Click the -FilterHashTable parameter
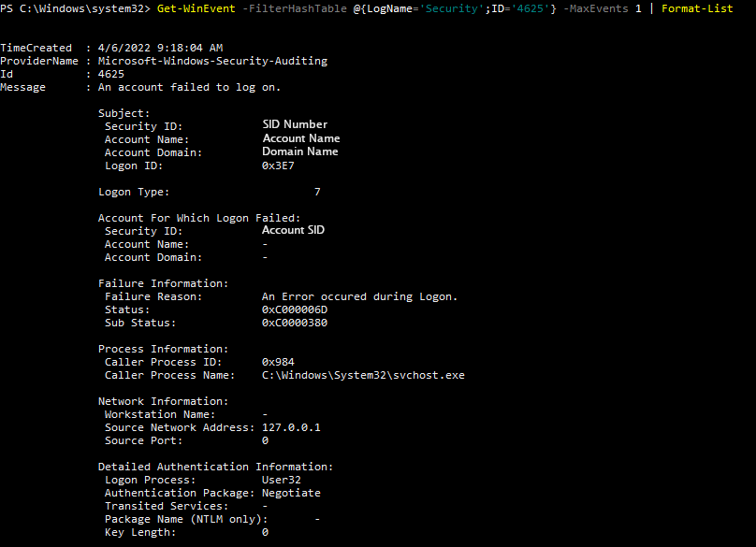756x547 pixels. point(294,8)
